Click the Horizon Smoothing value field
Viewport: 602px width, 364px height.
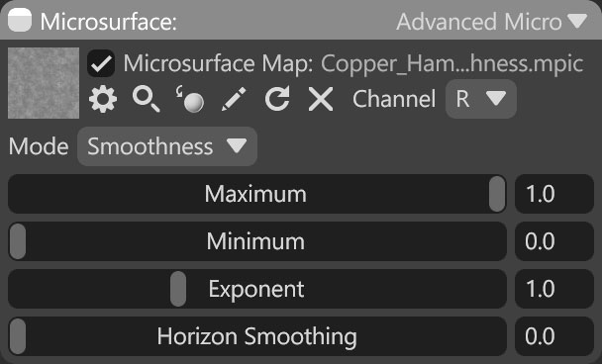(554, 336)
